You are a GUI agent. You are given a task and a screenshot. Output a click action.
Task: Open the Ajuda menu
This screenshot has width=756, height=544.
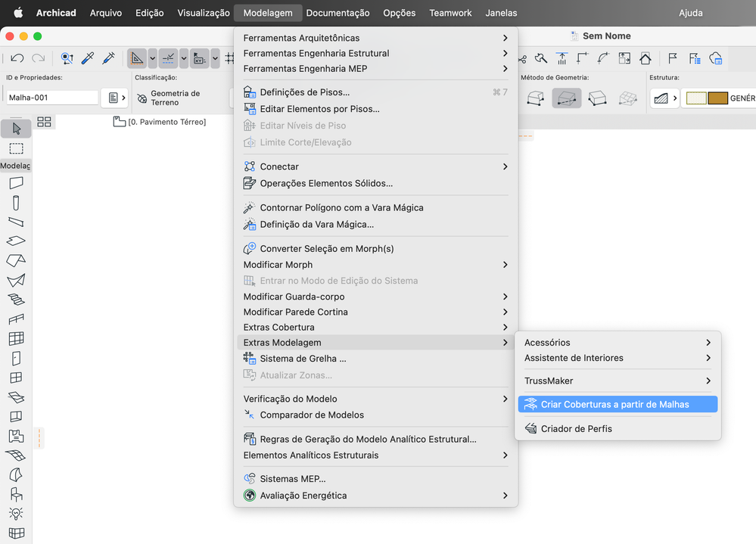(x=690, y=13)
